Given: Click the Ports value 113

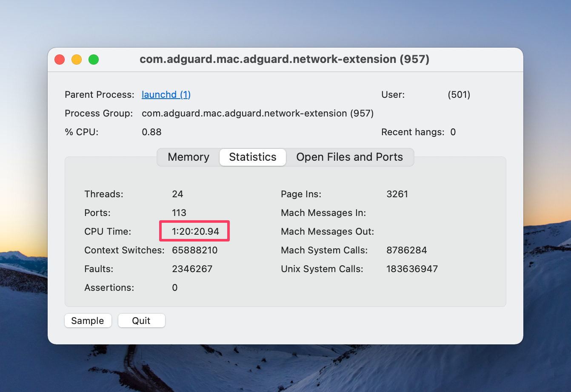Looking at the screenshot, I should [178, 213].
